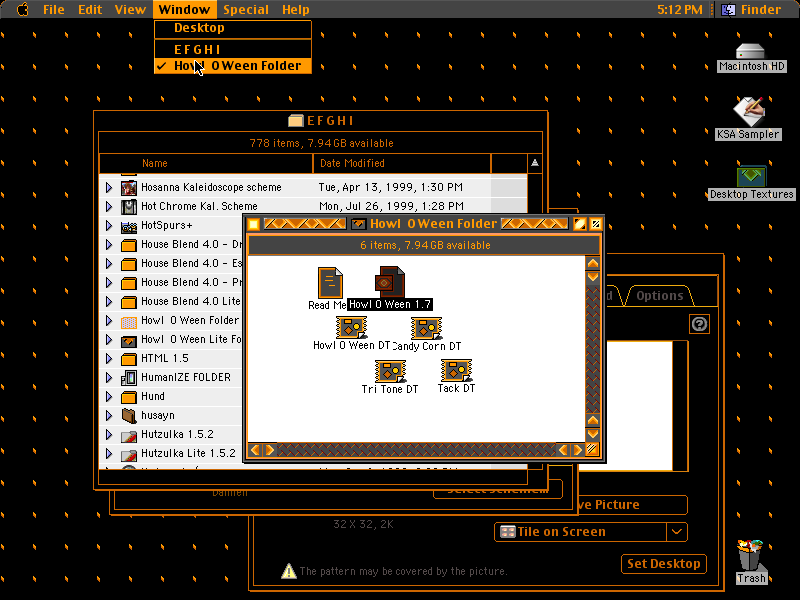Click the zoom box of Howl O Ween window

coord(580,224)
